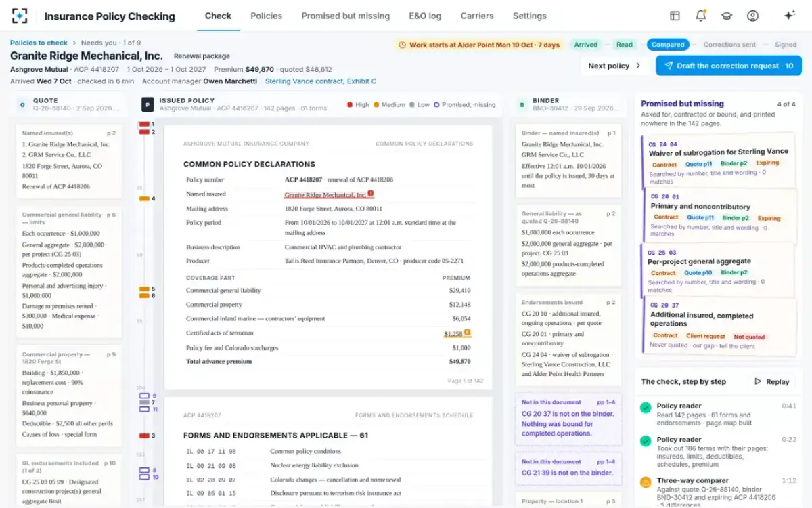
Task: Jump to orange finding marker 5
Action: pos(145,289)
